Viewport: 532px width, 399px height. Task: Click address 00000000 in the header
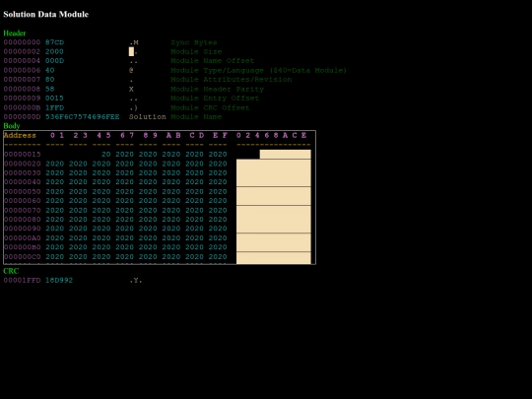22,42
